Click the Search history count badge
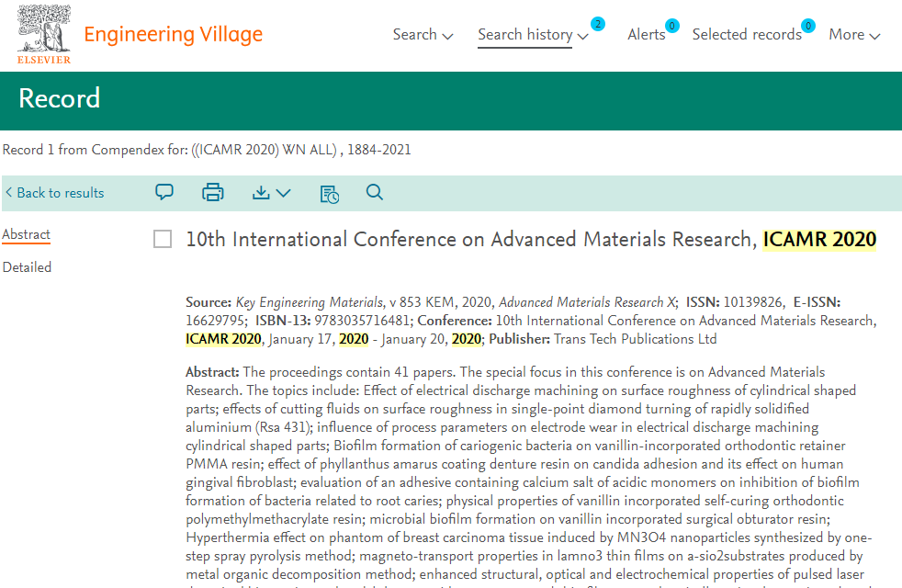902x588 pixels. click(x=598, y=24)
